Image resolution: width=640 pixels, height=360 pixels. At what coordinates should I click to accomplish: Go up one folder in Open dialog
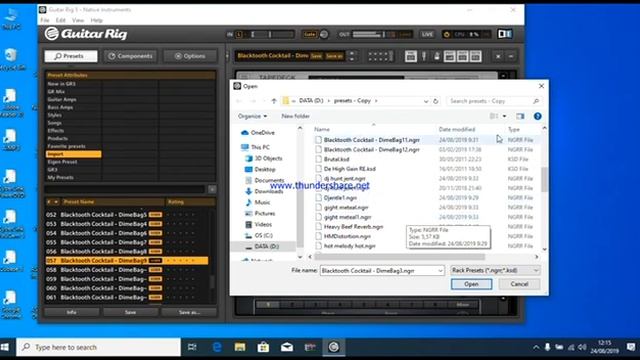click(274, 101)
